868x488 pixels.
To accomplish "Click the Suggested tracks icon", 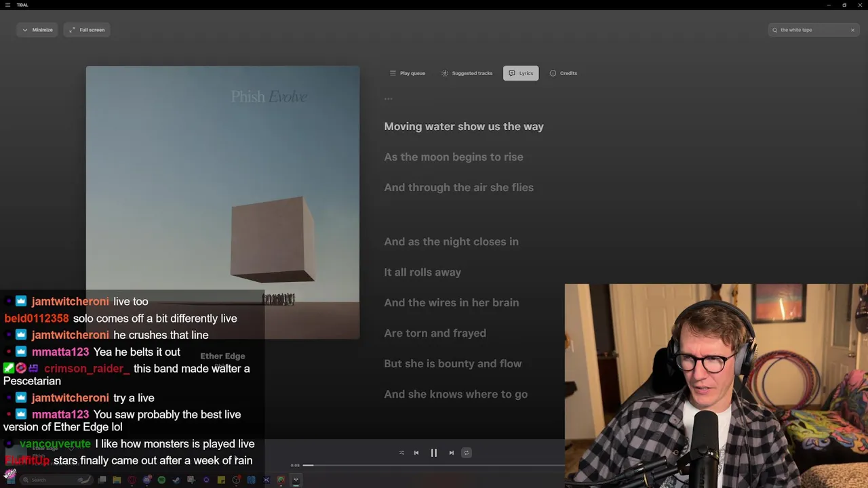I will [445, 73].
